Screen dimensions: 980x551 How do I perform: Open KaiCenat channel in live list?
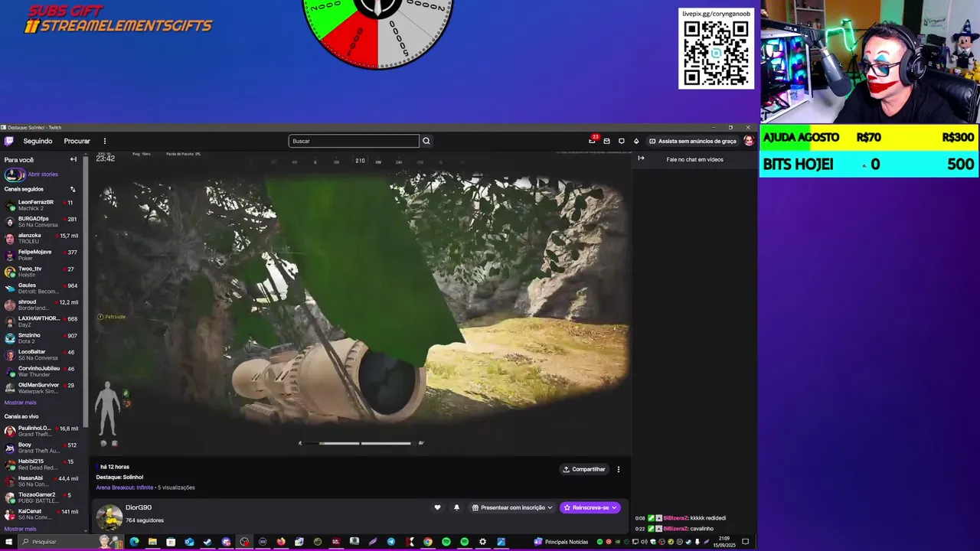pyautogui.click(x=43, y=514)
